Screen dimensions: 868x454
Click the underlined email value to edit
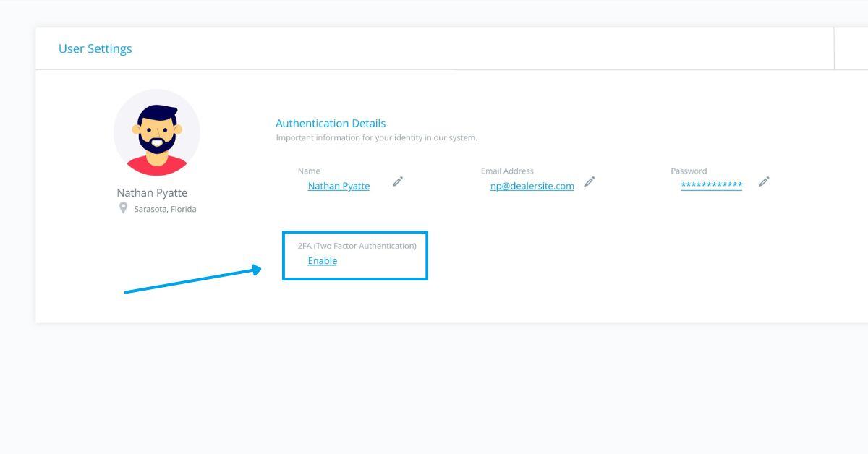pyautogui.click(x=532, y=186)
